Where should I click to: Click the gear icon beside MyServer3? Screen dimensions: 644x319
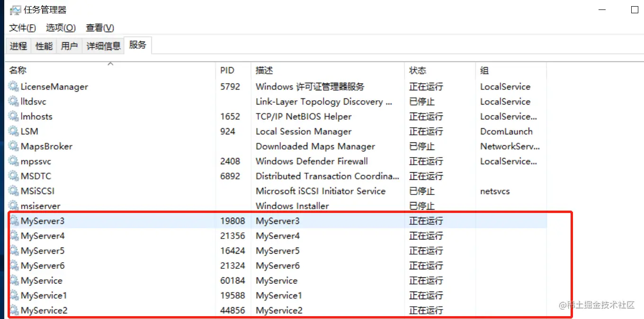pyautogui.click(x=13, y=221)
